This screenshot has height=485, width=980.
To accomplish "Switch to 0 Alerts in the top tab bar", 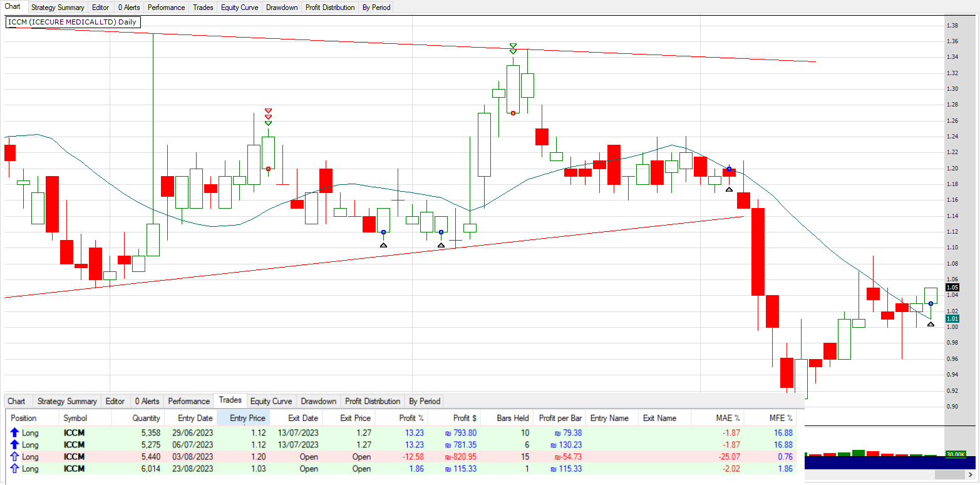I will [129, 8].
